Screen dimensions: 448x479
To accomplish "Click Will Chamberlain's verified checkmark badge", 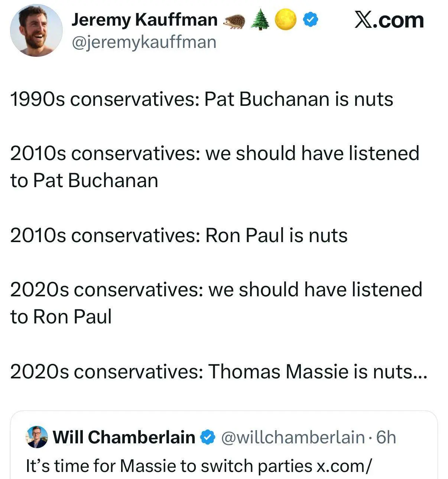I will tap(208, 437).
